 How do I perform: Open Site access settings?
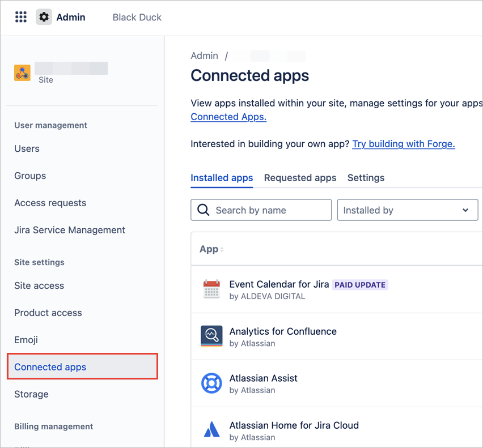point(39,285)
